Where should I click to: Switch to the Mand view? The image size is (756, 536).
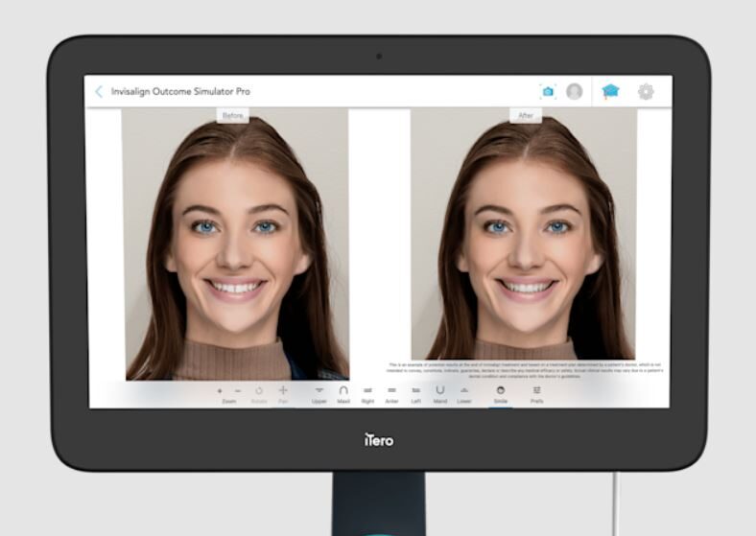(x=440, y=391)
